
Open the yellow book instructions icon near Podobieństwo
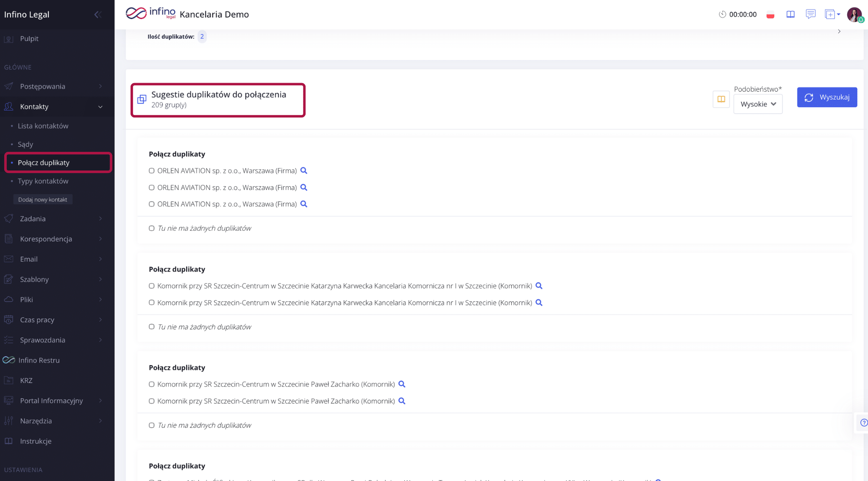click(721, 99)
